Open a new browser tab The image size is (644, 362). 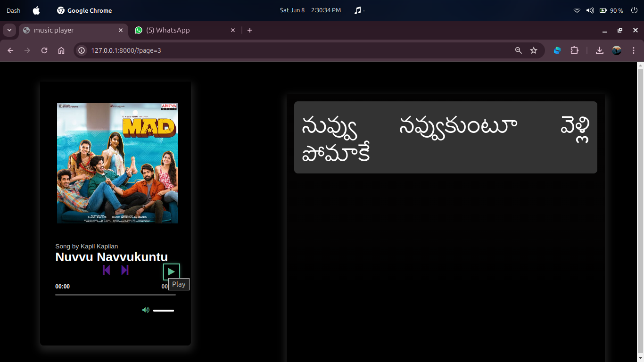tap(250, 30)
